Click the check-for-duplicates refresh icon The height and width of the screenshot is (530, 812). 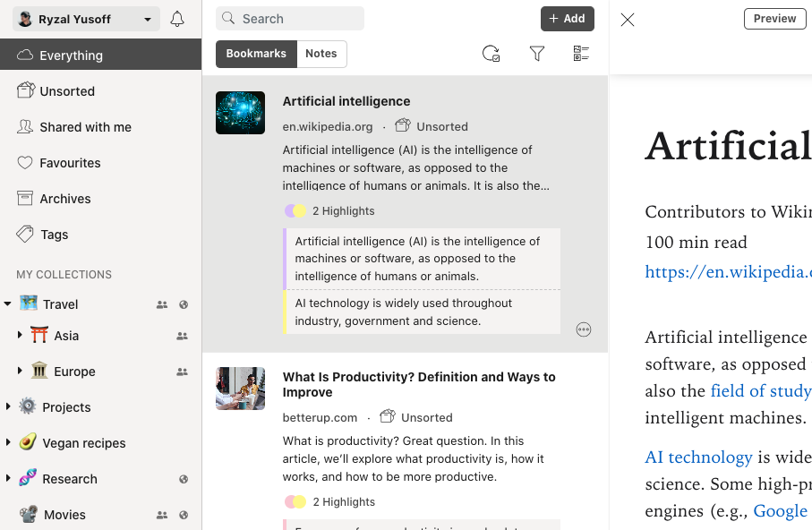(491, 54)
